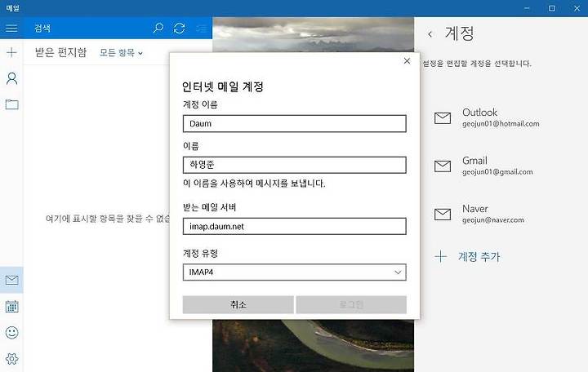Click the search magnifier icon
Viewport: 588px width, 372px height.
(x=158, y=28)
